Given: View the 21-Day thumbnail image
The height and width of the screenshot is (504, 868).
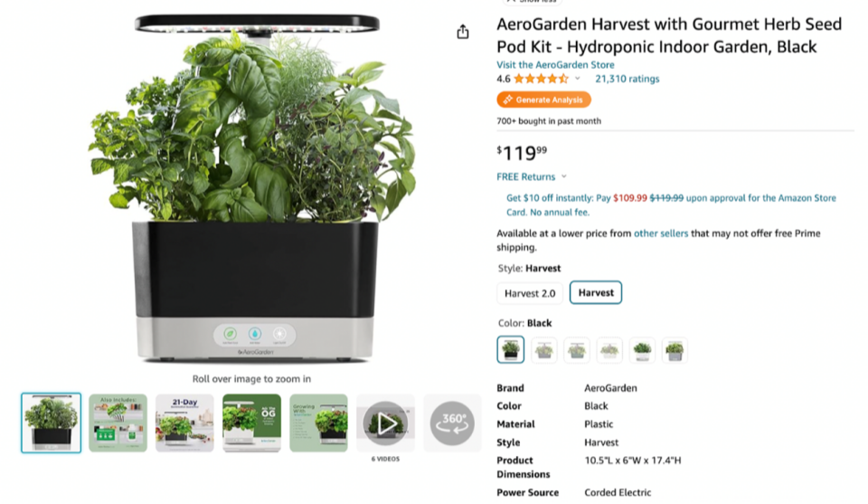Looking at the screenshot, I should point(184,423).
